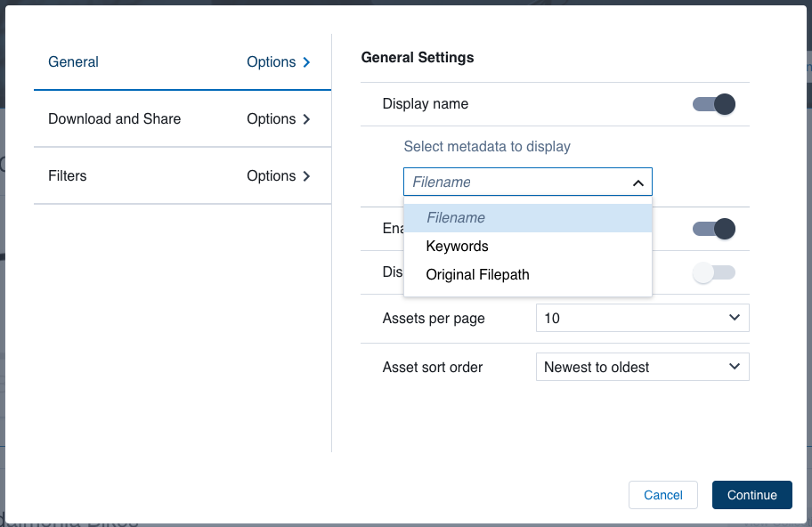This screenshot has width=812, height=527.
Task: Switch to the Download and Share section
Action: click(113, 118)
